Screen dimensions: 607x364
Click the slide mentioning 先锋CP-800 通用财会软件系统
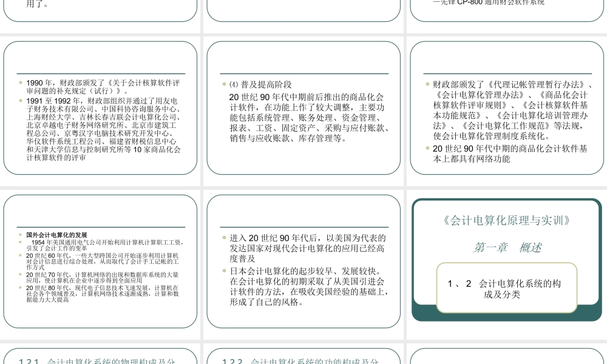[x=506, y=12]
